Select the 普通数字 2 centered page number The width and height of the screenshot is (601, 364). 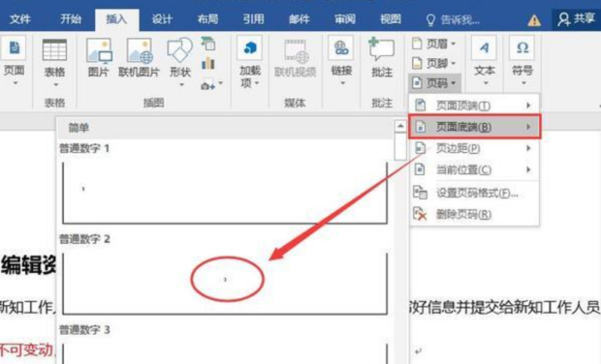point(225,284)
